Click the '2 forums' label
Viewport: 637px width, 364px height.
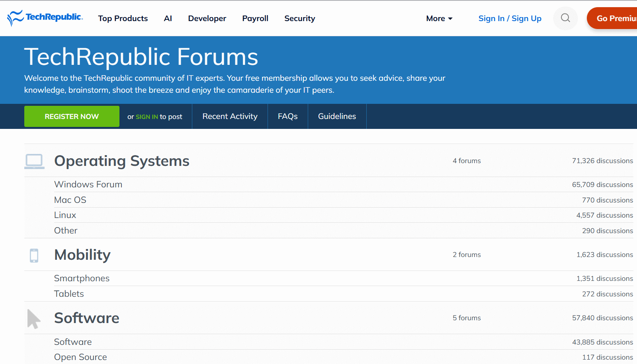pyautogui.click(x=467, y=255)
